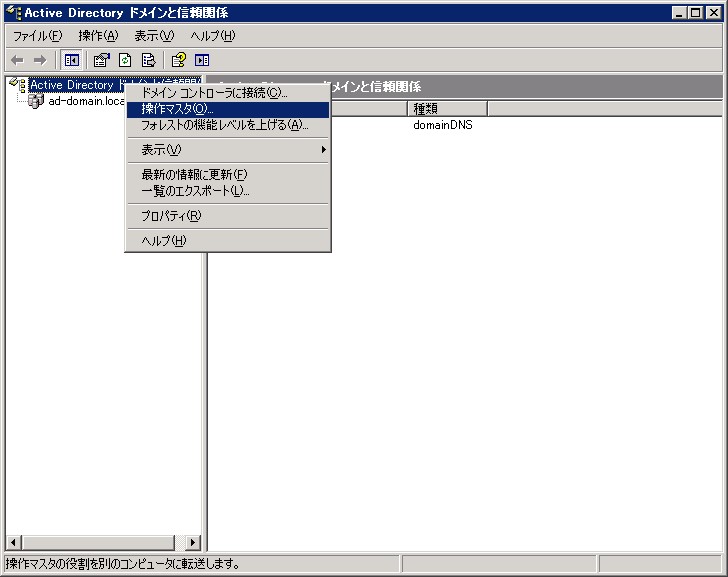Image resolution: width=728 pixels, height=577 pixels.
Task: Choose 一覧のエクスポート(L)... in context menu
Action: (x=228, y=191)
